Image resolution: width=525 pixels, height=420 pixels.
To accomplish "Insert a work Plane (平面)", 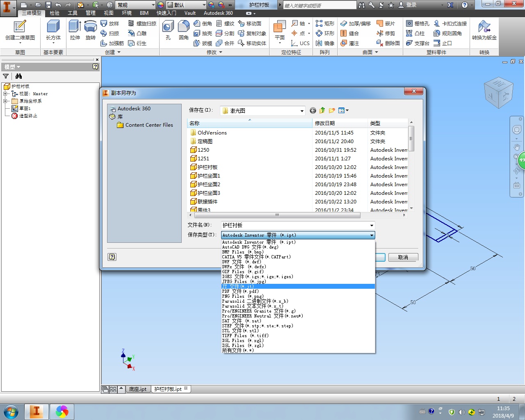I will tap(280, 31).
